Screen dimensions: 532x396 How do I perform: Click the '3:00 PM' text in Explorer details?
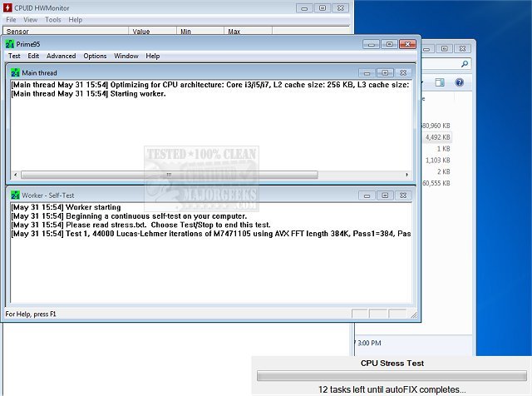pos(369,343)
